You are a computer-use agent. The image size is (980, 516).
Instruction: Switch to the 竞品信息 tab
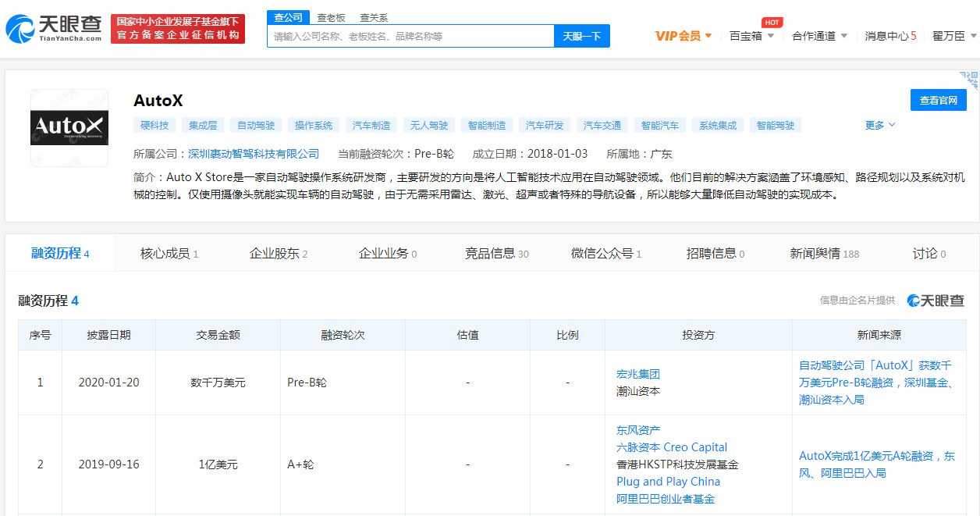[497, 253]
